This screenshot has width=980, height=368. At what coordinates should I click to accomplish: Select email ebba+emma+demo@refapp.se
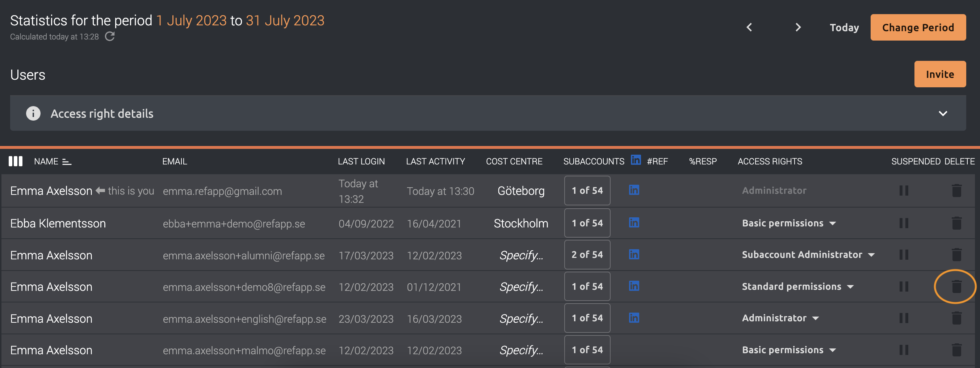(x=234, y=224)
